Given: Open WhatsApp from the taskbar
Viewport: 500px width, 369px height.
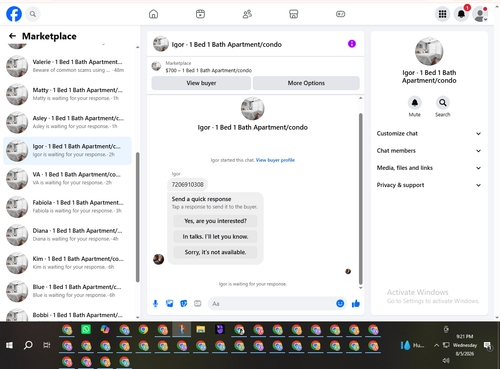Looking at the screenshot, I should (x=86, y=330).
